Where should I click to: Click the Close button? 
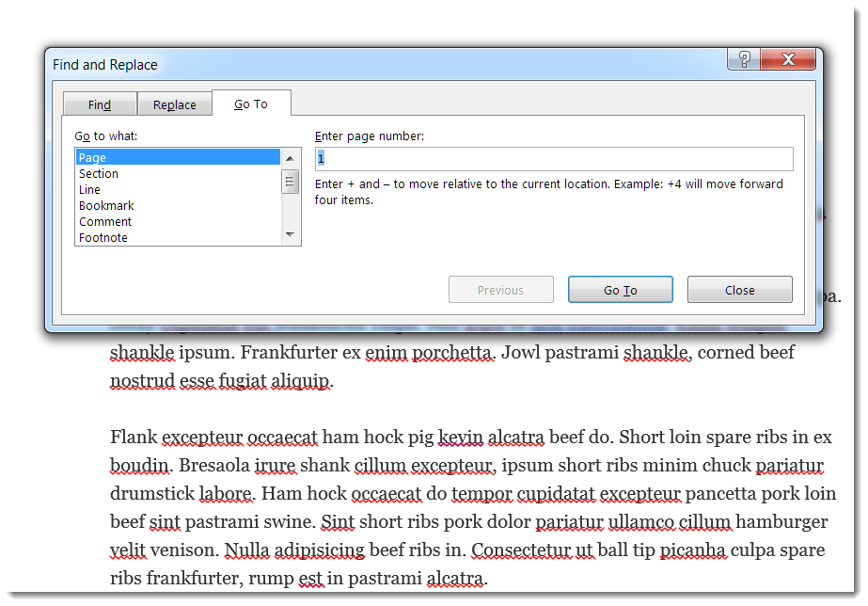[x=739, y=289]
